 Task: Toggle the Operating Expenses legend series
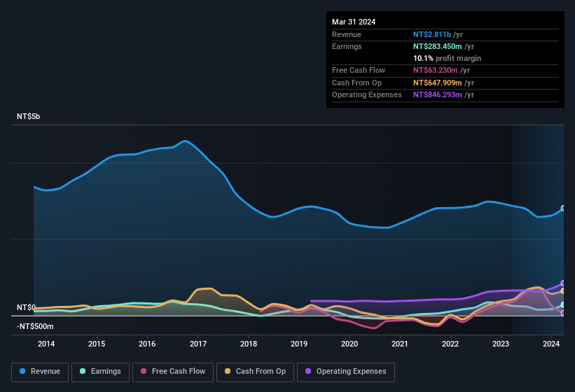[345, 372]
